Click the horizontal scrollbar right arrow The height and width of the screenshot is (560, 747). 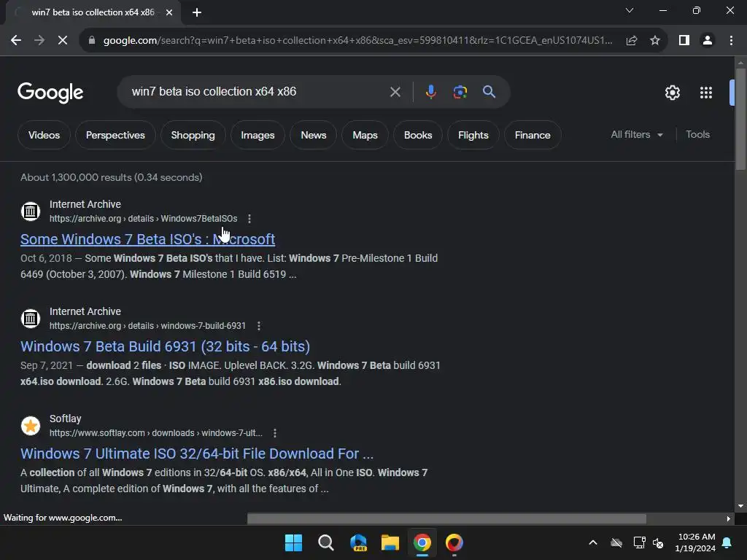coord(728,518)
